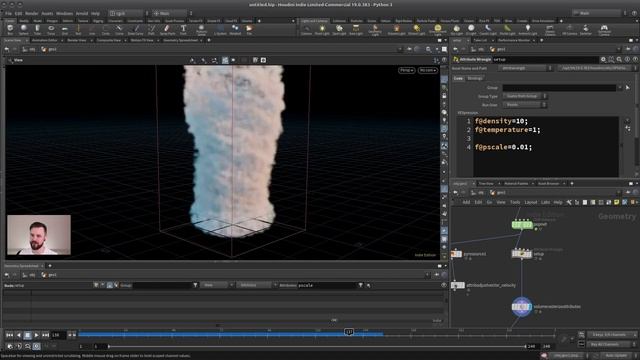Open the Key All Channels dropdown
This screenshot has height=360, width=640.
[x=612, y=344]
